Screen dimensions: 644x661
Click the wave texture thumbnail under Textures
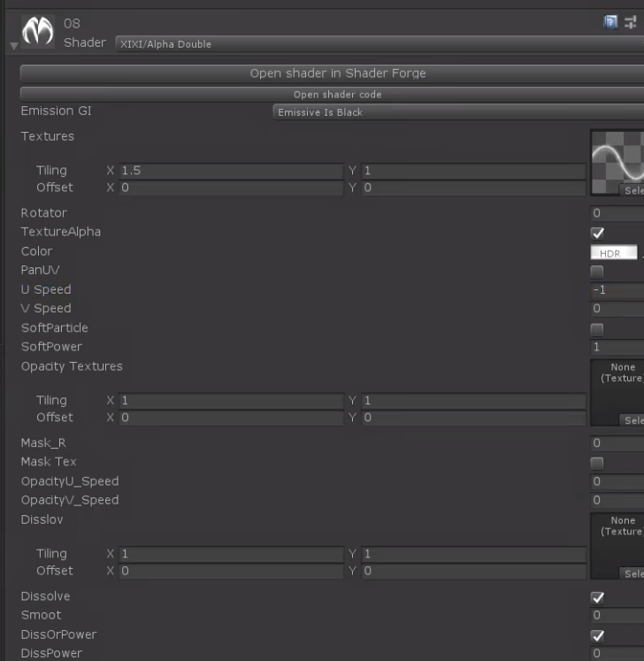pos(617,162)
